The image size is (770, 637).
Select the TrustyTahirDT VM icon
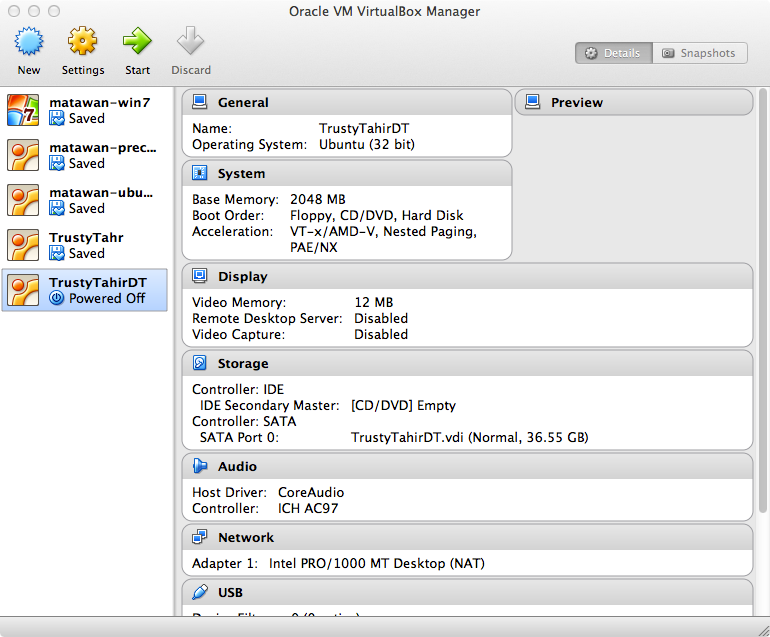pos(23,290)
